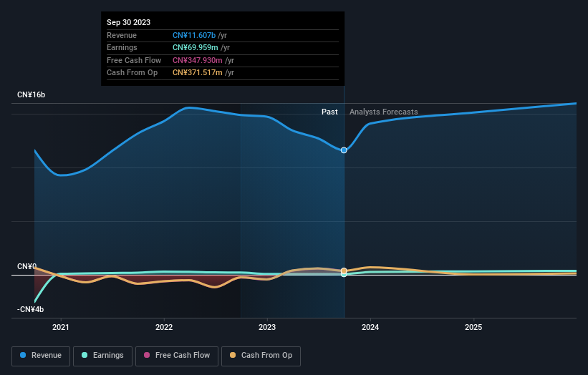Click the Revenue row label in tooltip
The height and width of the screenshot is (375, 588).
click(122, 35)
